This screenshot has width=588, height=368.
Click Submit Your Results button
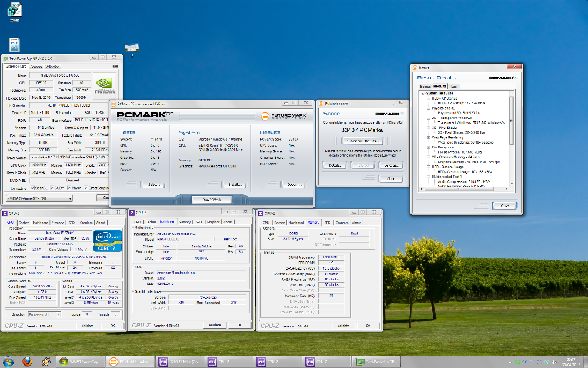click(x=362, y=141)
